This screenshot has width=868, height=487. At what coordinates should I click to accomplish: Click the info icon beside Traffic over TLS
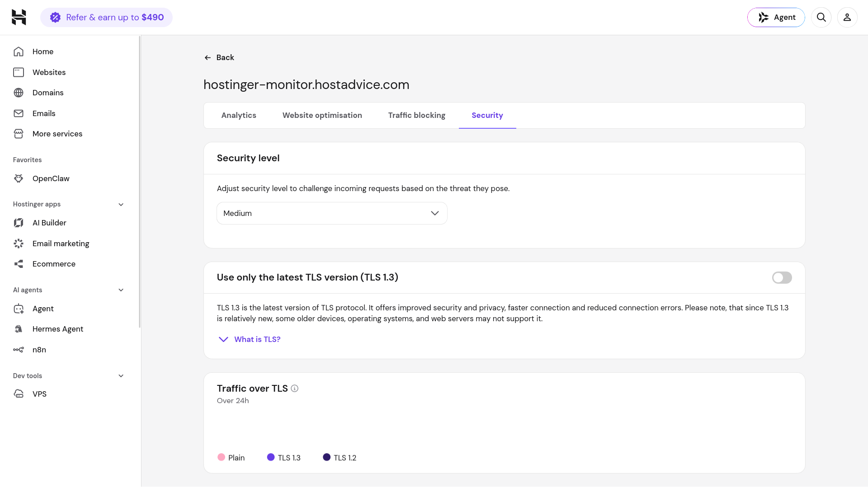295,389
